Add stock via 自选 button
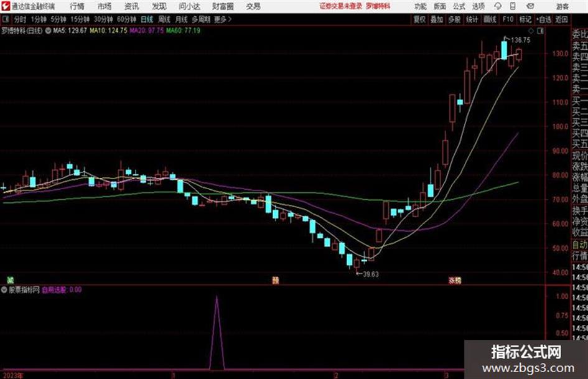The height and width of the screenshot is (379, 588). pyautogui.click(x=543, y=19)
